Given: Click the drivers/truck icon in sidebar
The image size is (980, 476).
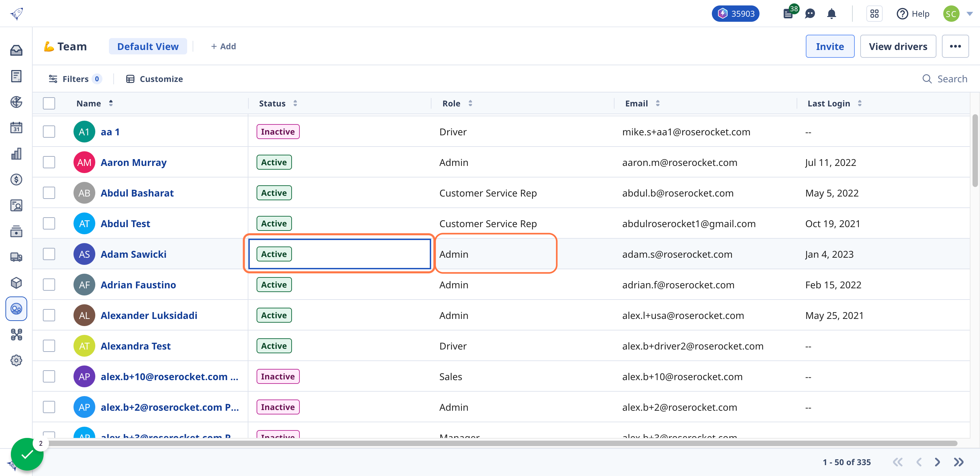Looking at the screenshot, I should [x=17, y=256].
